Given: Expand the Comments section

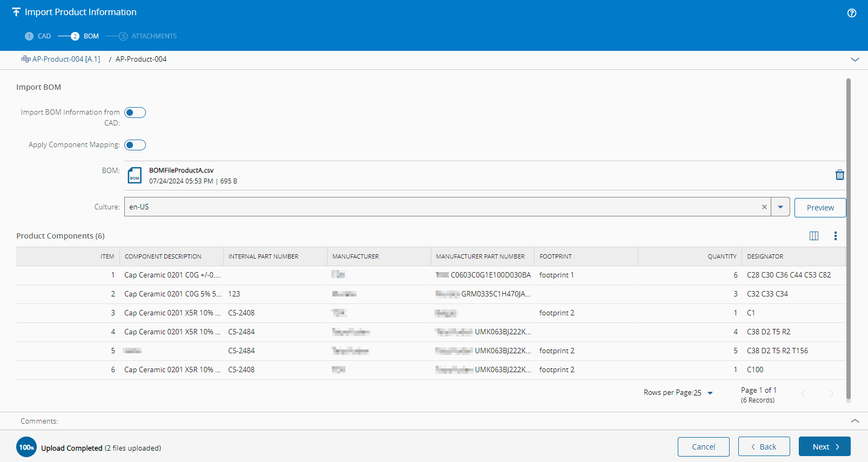Looking at the screenshot, I should pos(854,421).
